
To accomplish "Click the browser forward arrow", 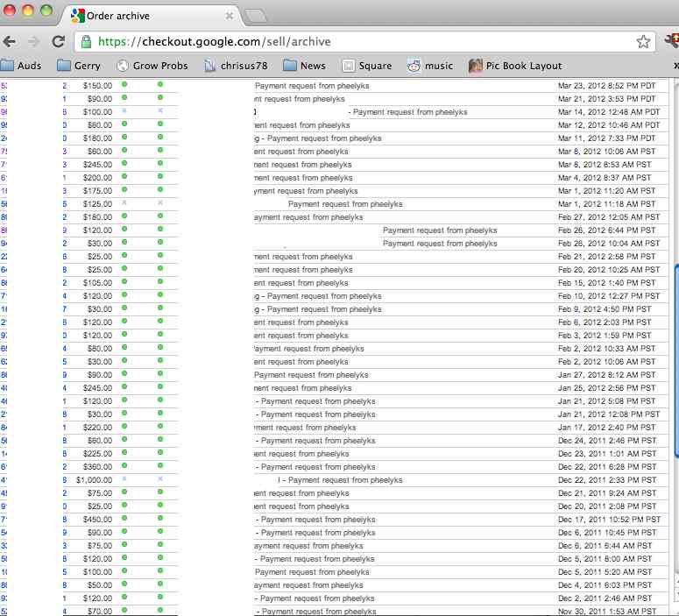I will tap(33, 41).
